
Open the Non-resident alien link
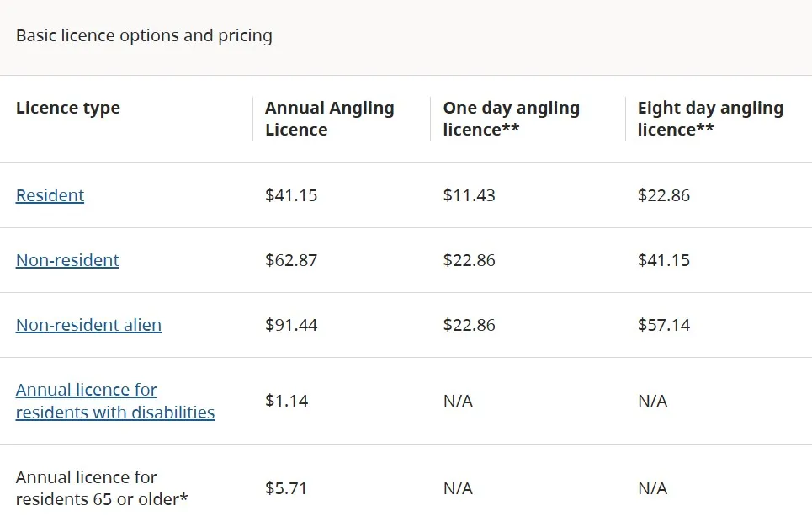(x=88, y=325)
